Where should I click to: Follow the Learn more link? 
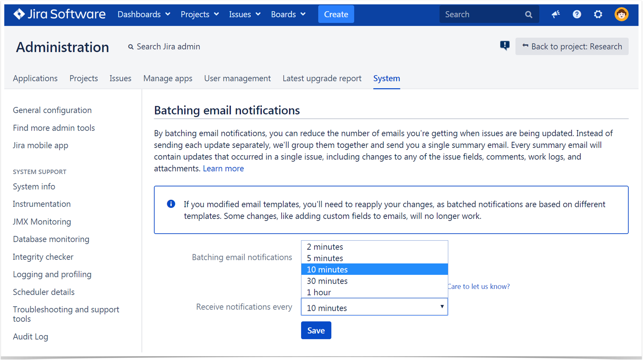pyautogui.click(x=223, y=168)
